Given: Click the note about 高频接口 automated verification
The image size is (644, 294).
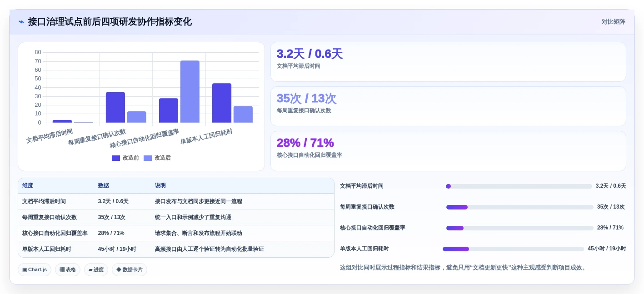Looking at the screenshot, I should tap(210, 249).
